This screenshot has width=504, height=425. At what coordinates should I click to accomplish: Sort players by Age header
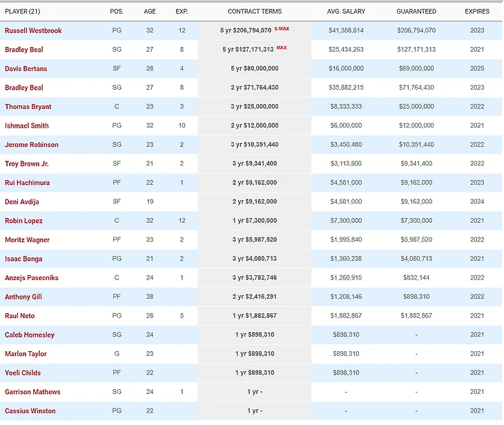pos(150,12)
